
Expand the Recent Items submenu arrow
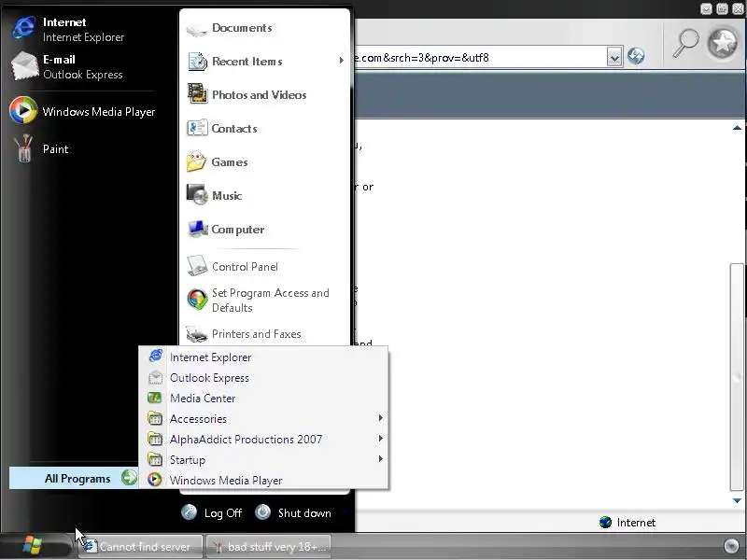(x=341, y=61)
